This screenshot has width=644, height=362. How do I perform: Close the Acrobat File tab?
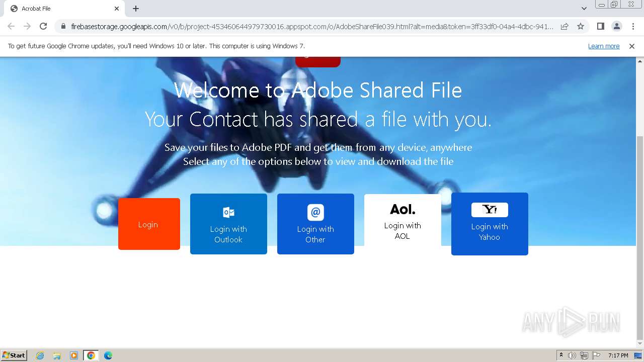117,9
